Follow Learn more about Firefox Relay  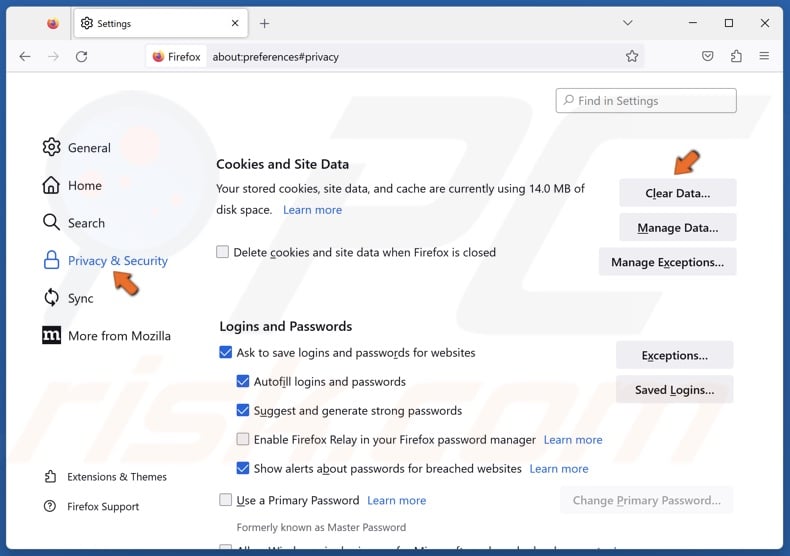coord(573,440)
